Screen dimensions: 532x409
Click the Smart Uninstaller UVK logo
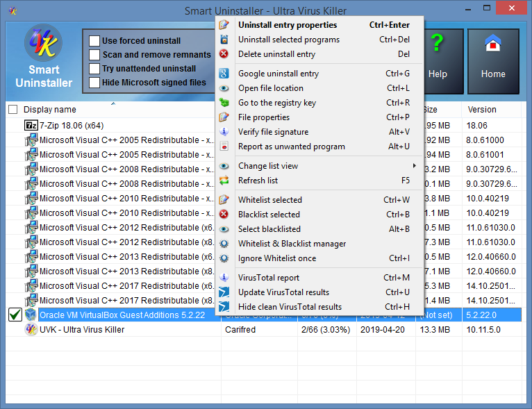[x=43, y=43]
